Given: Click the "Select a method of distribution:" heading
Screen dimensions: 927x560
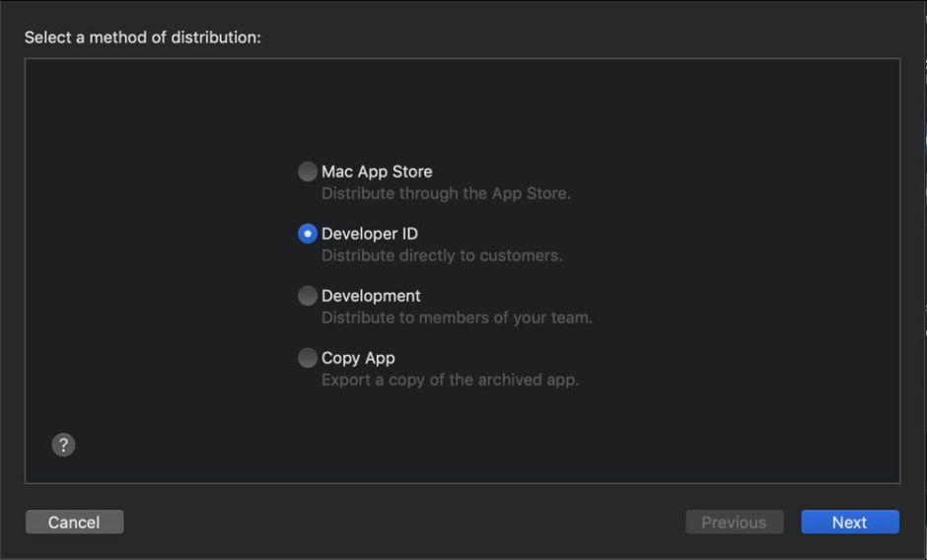Looking at the screenshot, I should click(142, 37).
